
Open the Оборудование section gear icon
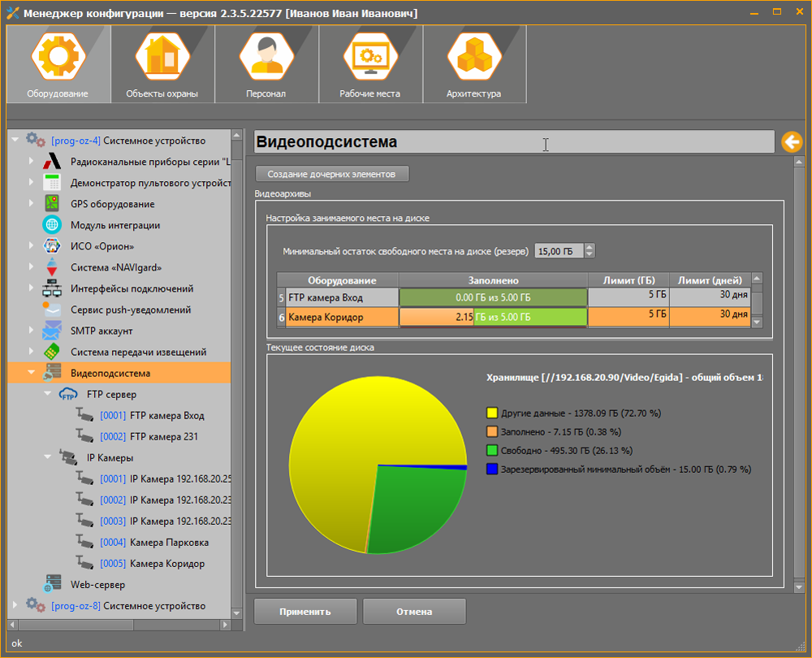(57, 57)
